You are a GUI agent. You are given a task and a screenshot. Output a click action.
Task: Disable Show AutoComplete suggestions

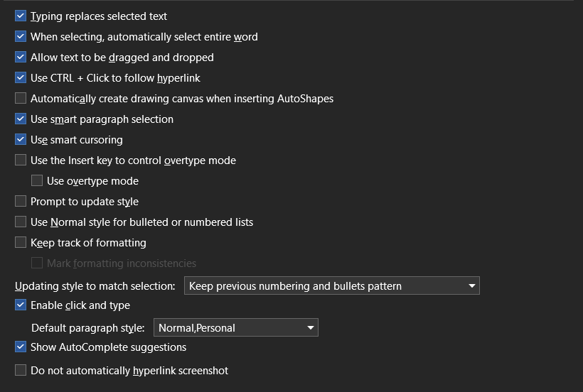pos(21,347)
